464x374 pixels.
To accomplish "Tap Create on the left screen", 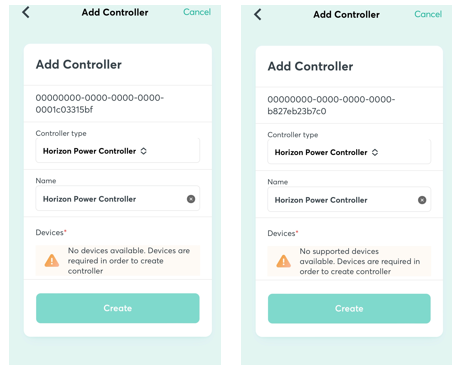I will click(x=118, y=308).
